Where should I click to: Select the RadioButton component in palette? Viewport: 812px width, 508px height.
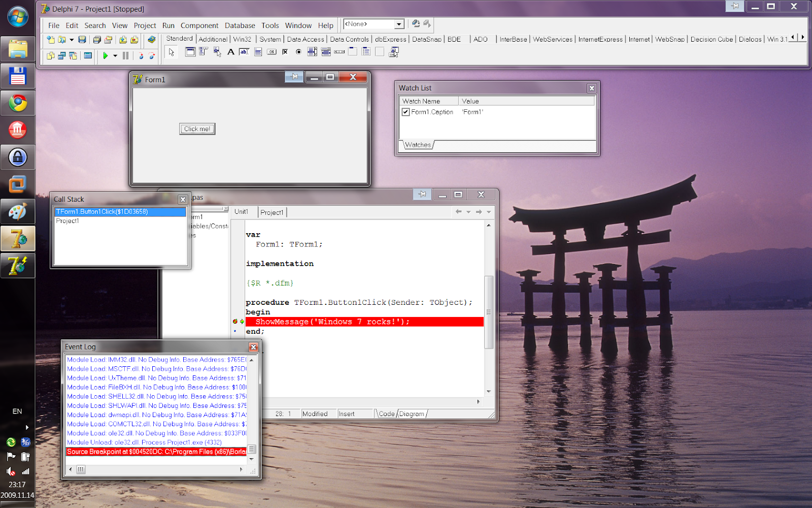(298, 52)
